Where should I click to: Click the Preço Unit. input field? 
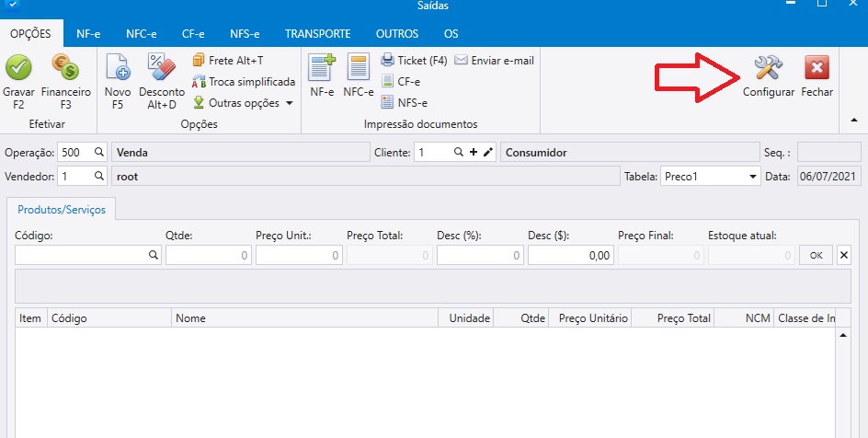tap(299, 255)
